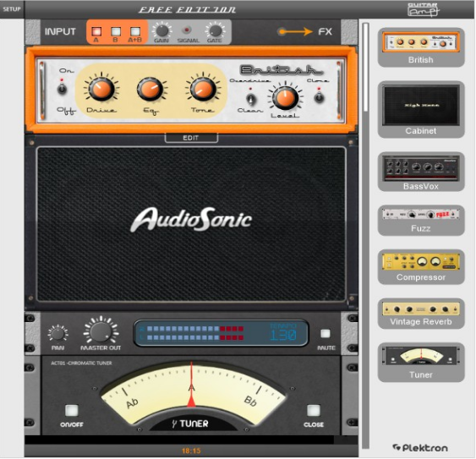Viewport: 476px width, 459px height.
Task: Flip the British amp On/Off switch
Action: pyautogui.click(x=63, y=89)
